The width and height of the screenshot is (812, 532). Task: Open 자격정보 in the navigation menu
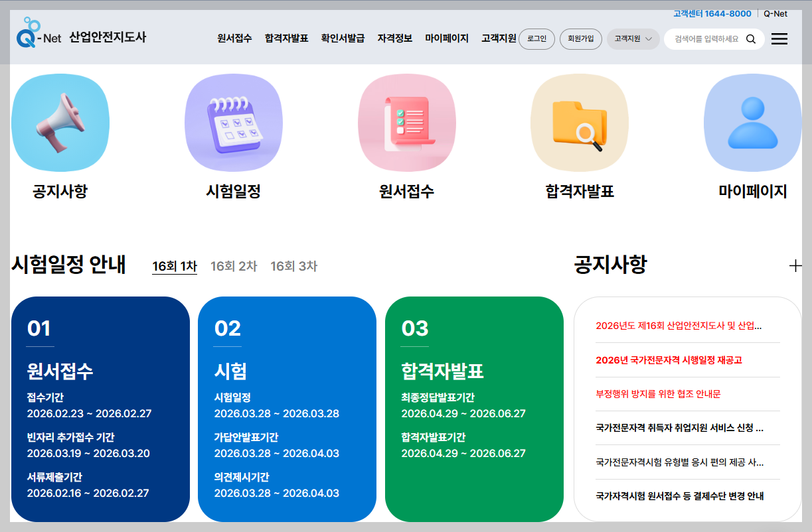tap(393, 38)
